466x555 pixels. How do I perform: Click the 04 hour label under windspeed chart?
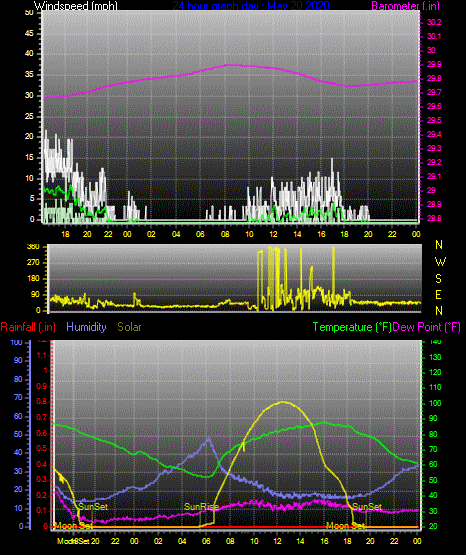176,234
